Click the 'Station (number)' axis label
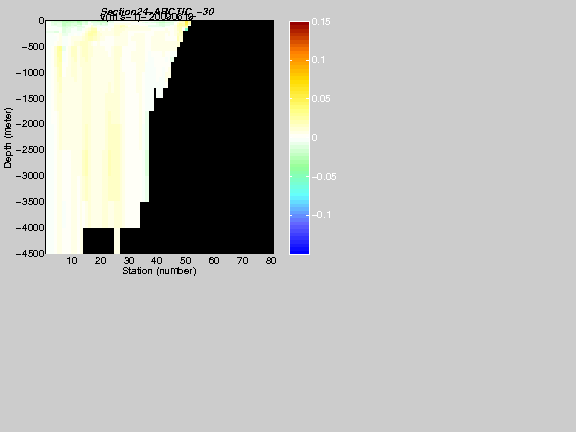576x432 pixels. pyautogui.click(x=159, y=271)
